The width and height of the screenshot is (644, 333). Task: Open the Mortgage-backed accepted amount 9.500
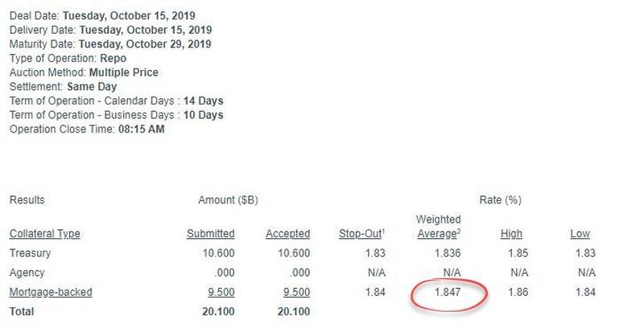coord(296,292)
